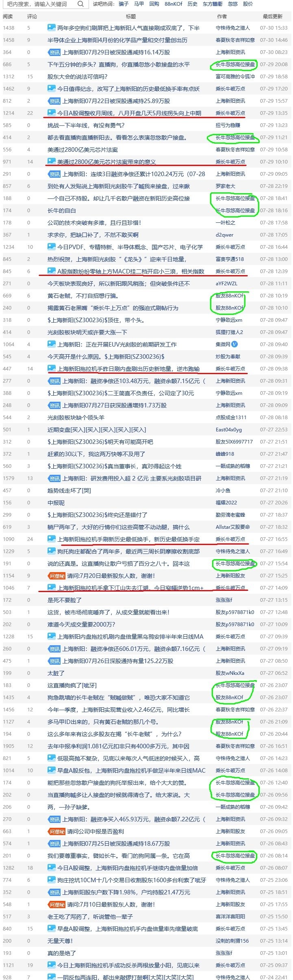
Task: Click the magnifier search icon
Action: click(80, 4)
